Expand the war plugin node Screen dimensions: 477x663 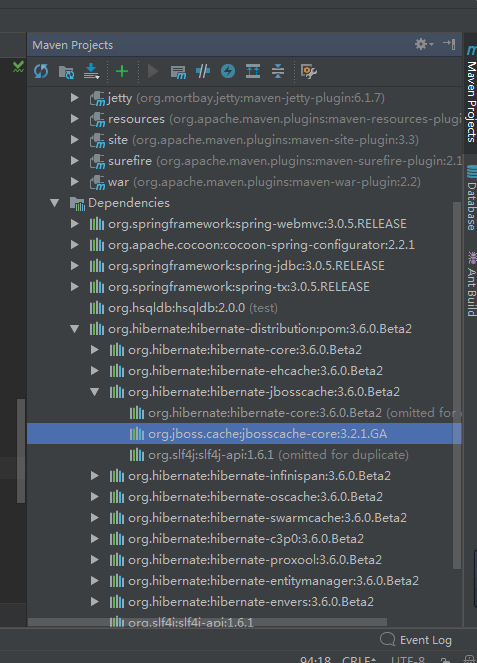point(75,182)
